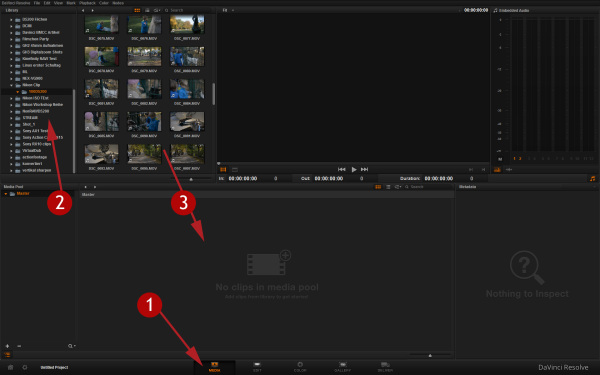Open Media Pool view options dropdown

398,187
